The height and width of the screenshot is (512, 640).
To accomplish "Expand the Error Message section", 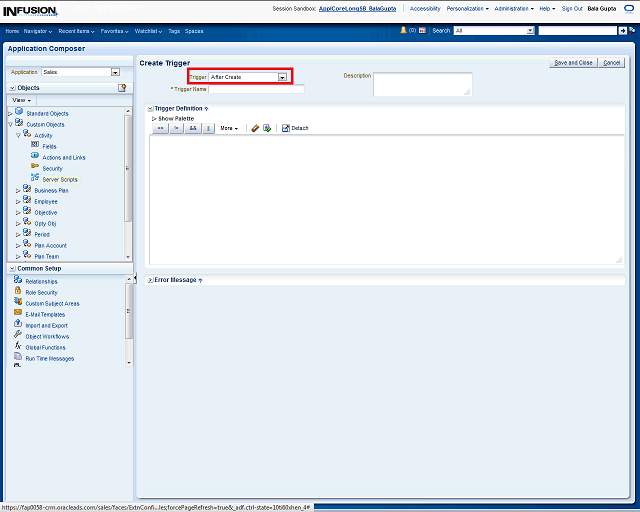I will click(x=150, y=280).
